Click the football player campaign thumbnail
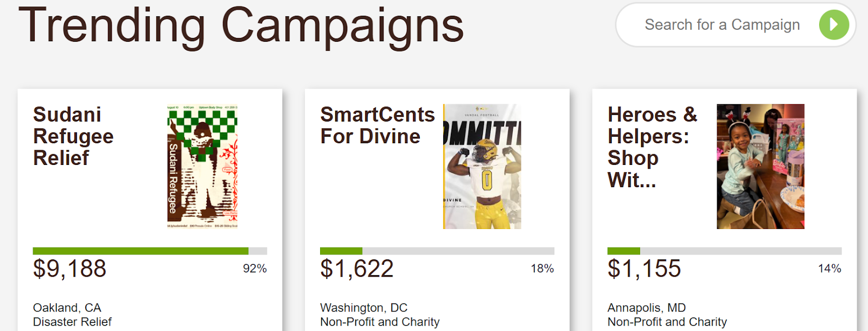The image size is (868, 331). tap(482, 166)
